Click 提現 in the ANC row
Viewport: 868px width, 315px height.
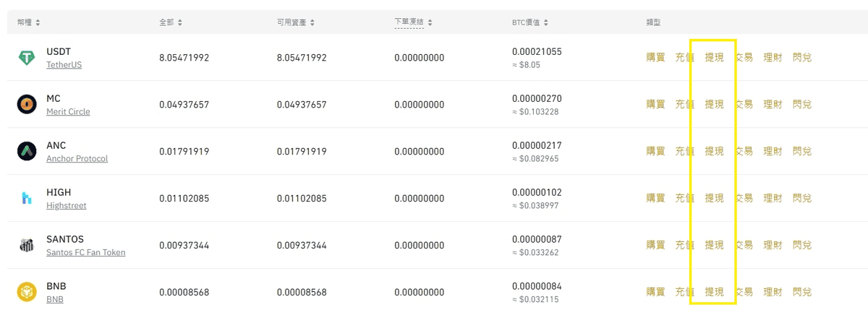click(714, 152)
